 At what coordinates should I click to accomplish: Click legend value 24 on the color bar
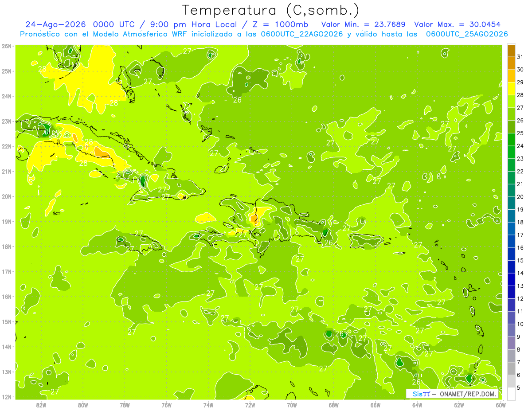click(520, 146)
